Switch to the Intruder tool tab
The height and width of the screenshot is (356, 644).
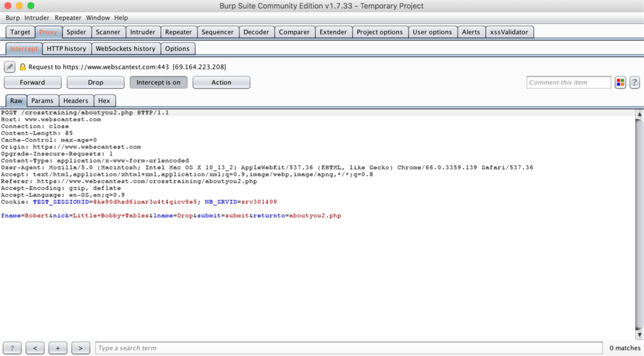click(x=143, y=32)
